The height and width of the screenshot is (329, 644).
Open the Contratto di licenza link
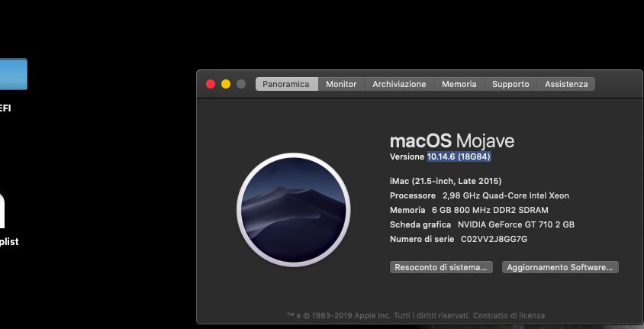pyautogui.click(x=509, y=316)
